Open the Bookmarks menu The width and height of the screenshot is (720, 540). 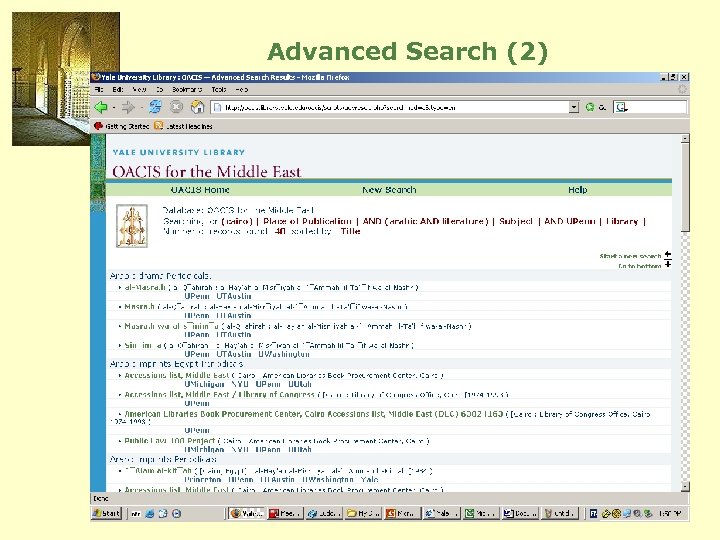pyautogui.click(x=187, y=90)
